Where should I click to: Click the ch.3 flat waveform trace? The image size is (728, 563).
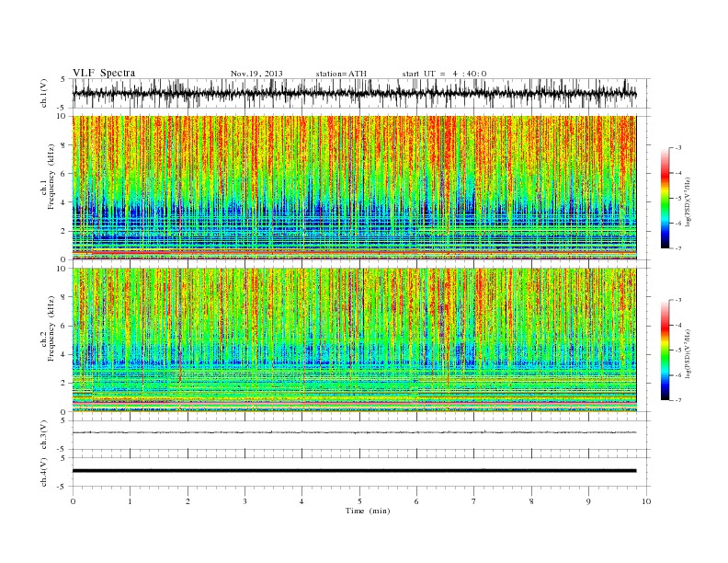point(354,432)
